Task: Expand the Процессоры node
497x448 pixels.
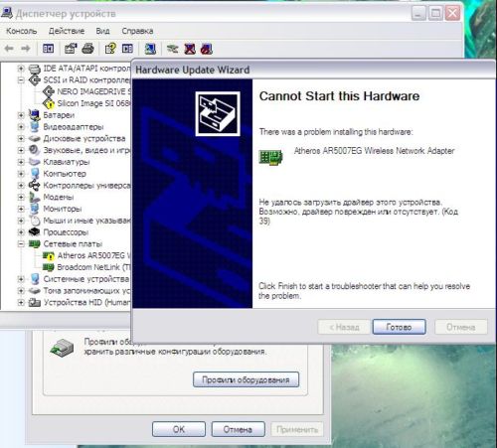Action: click(21, 232)
